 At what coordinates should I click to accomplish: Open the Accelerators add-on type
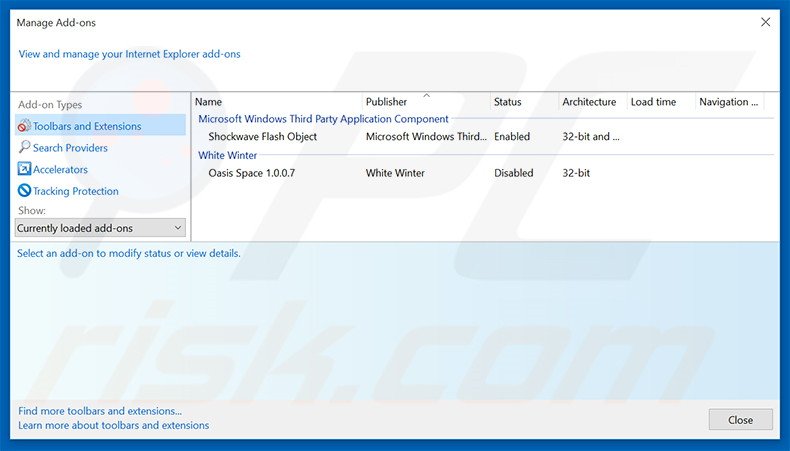[x=60, y=169]
